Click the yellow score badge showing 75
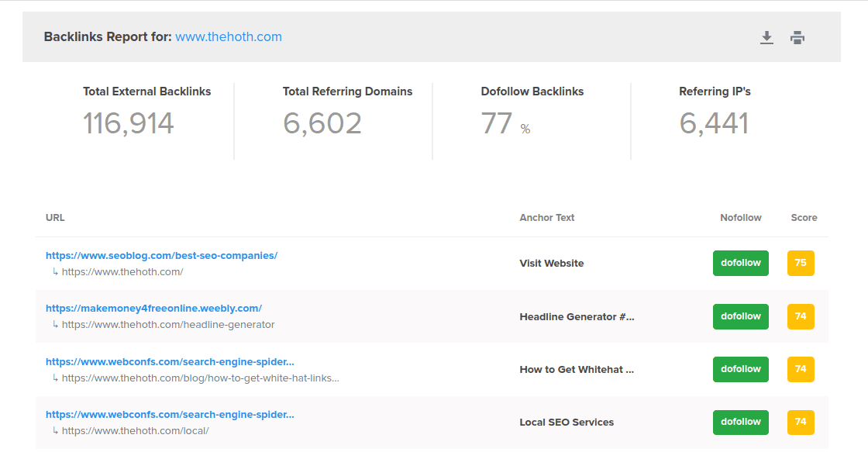 (x=801, y=263)
